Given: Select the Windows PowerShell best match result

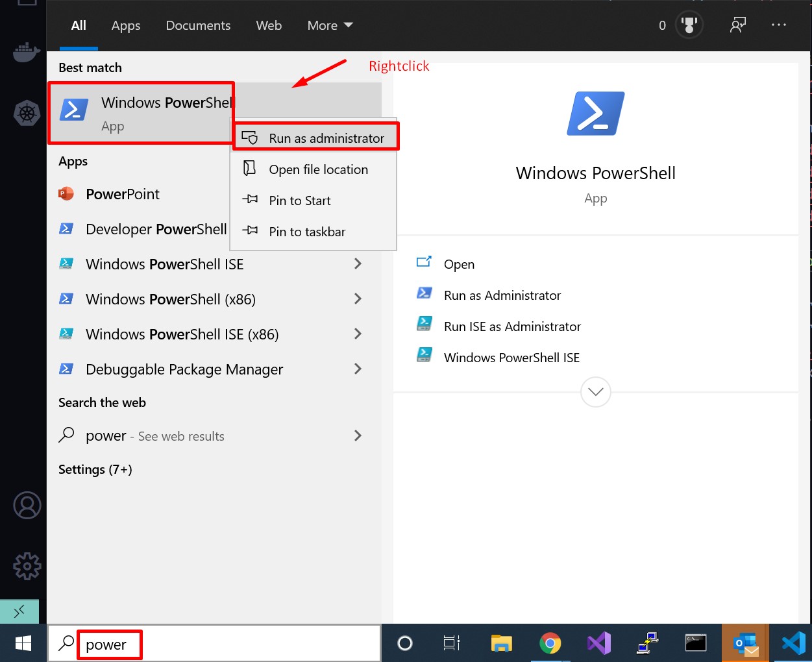Looking at the screenshot, I should click(141, 113).
